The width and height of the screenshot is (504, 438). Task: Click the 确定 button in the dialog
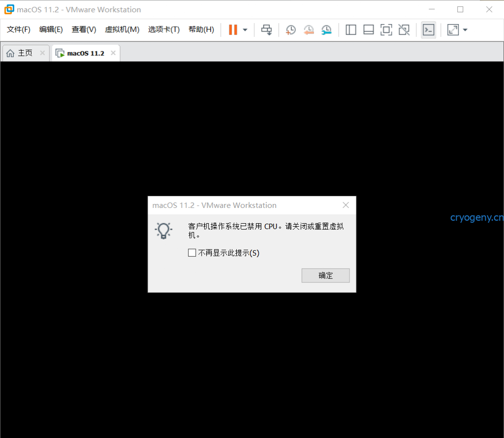(325, 275)
